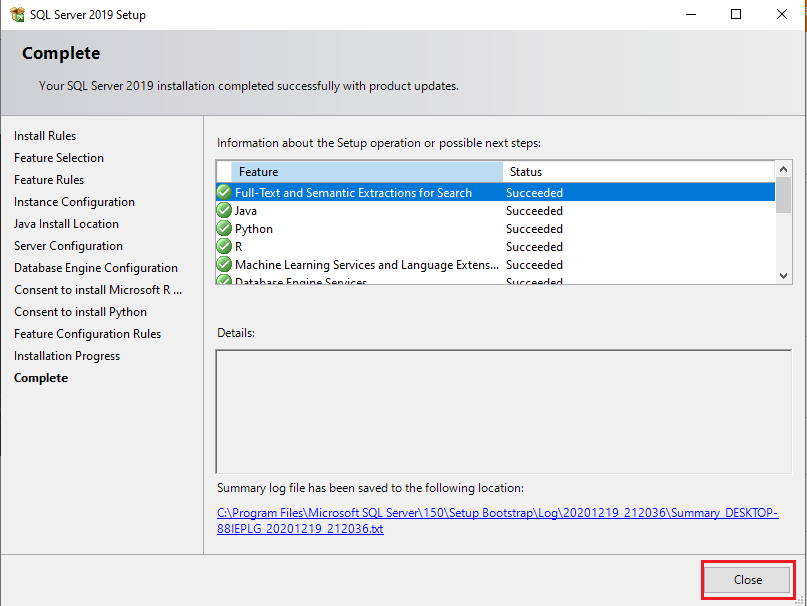Screen dimensions: 807x606
Task: Click Installation Progress in sidebar
Action: 66,356
